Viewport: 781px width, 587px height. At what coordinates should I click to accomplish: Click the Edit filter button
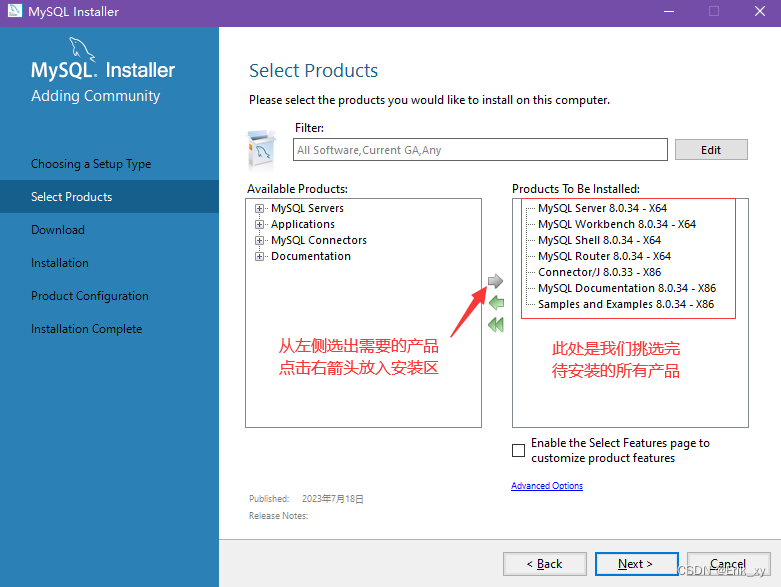coord(711,149)
